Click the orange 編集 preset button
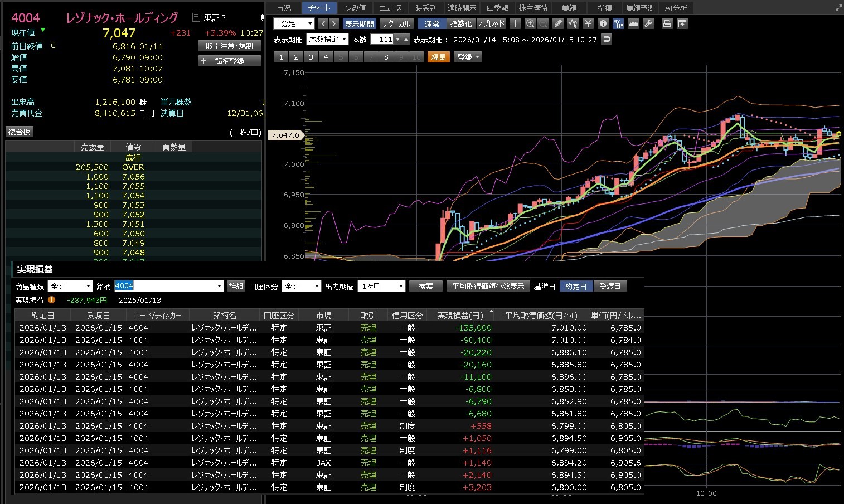This screenshot has width=844, height=504. point(438,57)
